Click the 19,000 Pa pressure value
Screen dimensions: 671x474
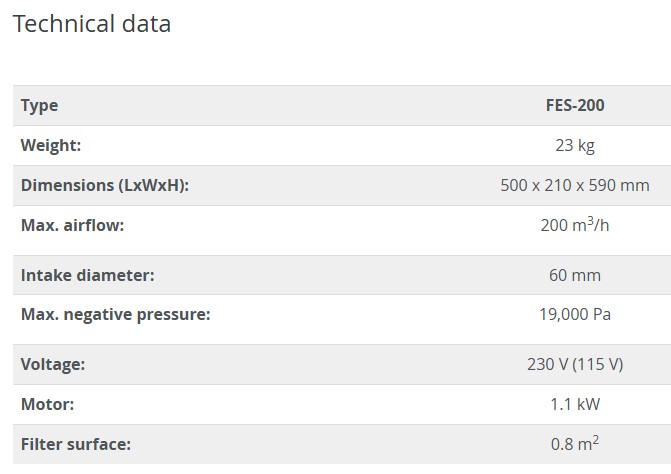click(575, 315)
